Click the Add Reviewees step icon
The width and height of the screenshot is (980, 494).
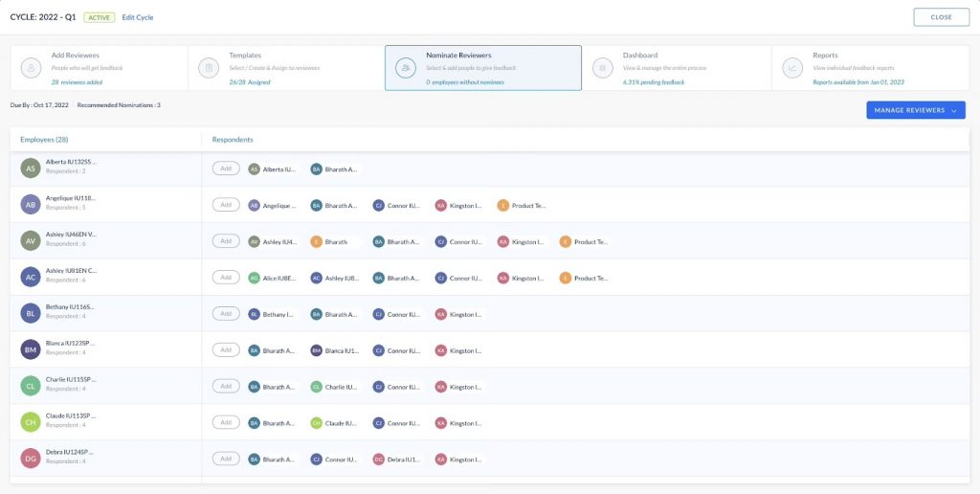pyautogui.click(x=31, y=68)
